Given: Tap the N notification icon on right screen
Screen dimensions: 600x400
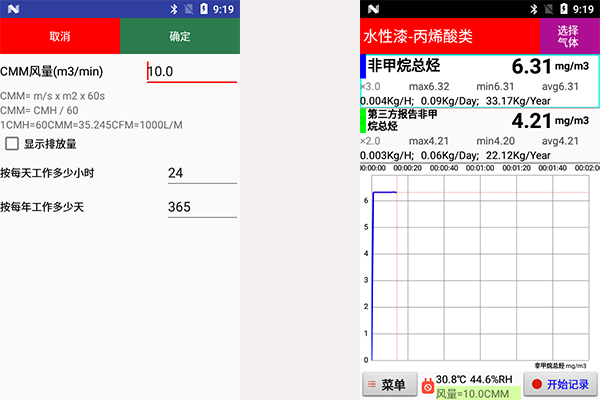Looking at the screenshot, I should pyautogui.click(x=372, y=8).
